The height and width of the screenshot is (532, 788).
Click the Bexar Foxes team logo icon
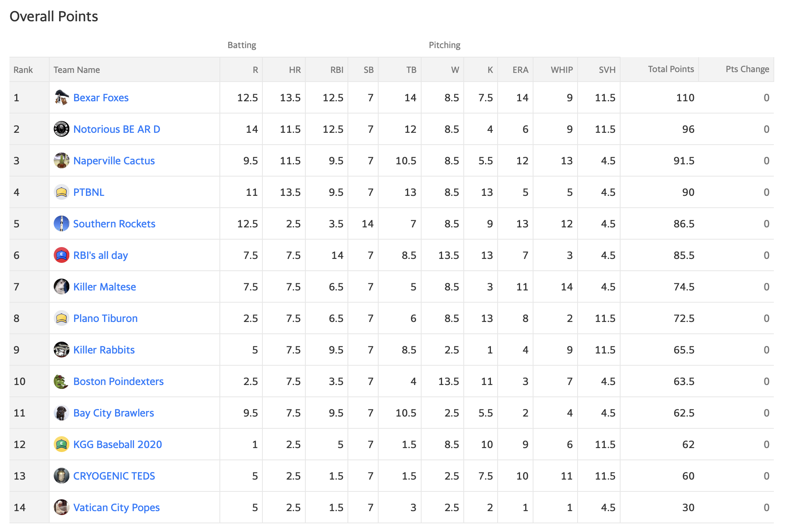pyautogui.click(x=61, y=97)
